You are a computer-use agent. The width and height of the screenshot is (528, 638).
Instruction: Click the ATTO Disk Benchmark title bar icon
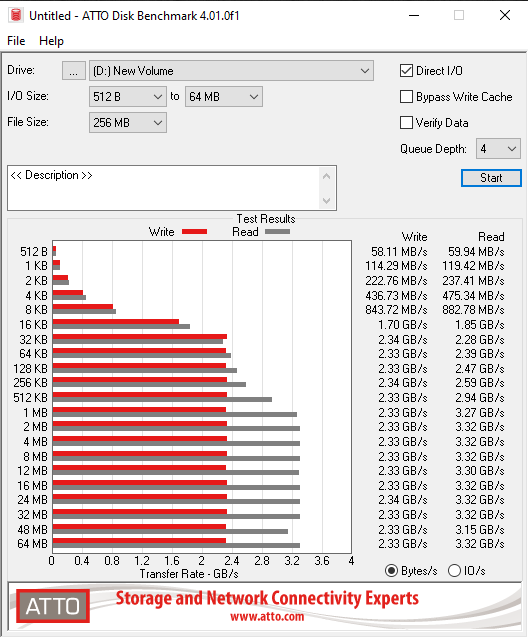[16, 15]
